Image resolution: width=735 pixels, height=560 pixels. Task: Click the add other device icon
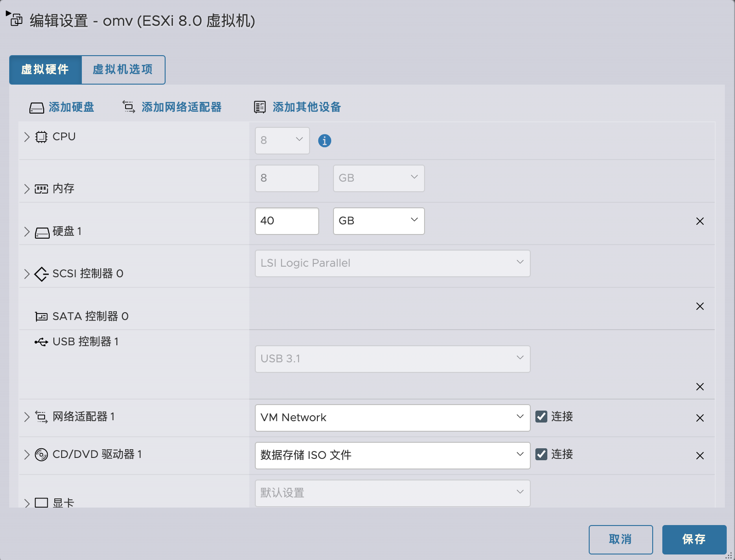(260, 107)
